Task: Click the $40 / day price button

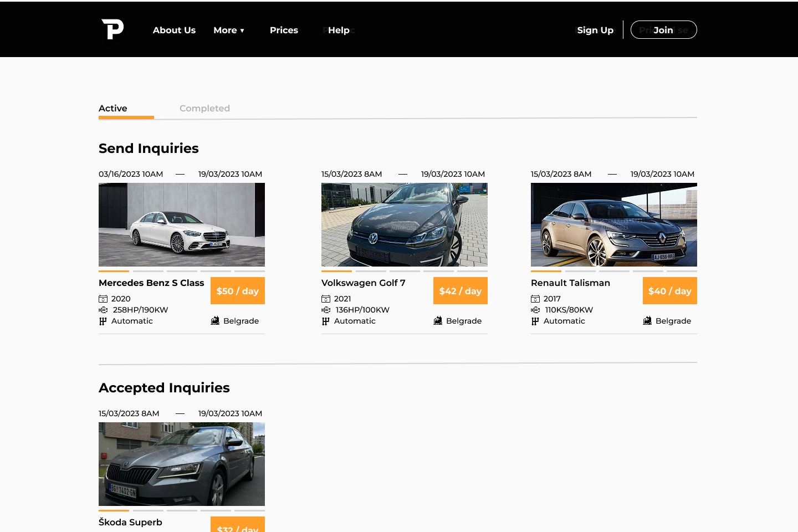Action: coord(670,291)
